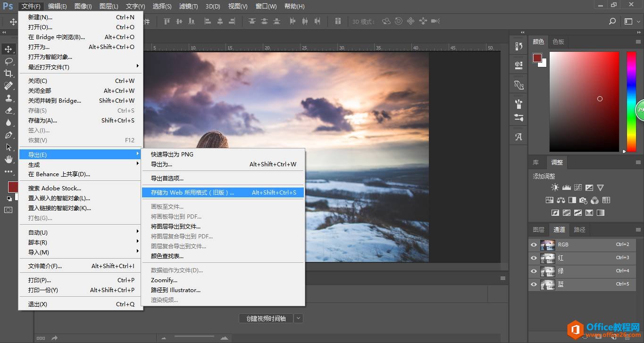Select the Crop tool

[x=8, y=73]
